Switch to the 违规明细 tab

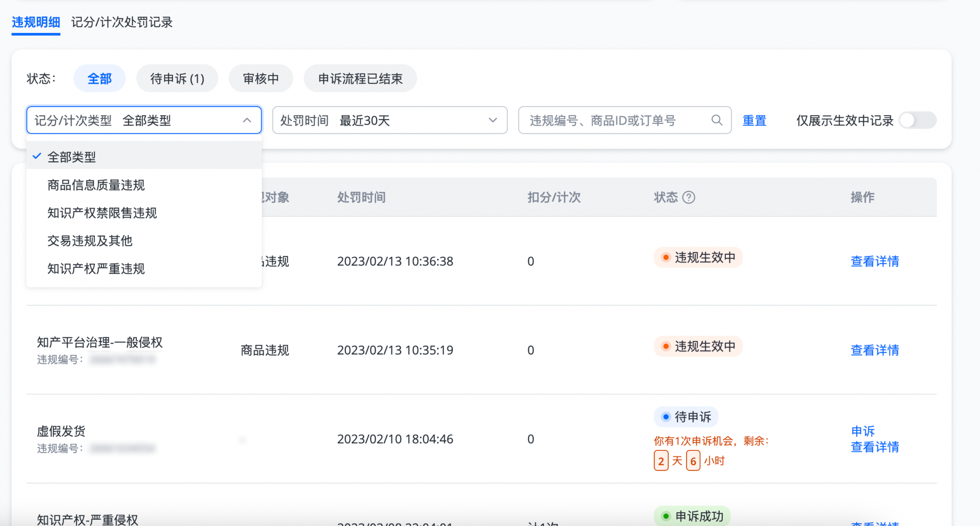click(36, 22)
